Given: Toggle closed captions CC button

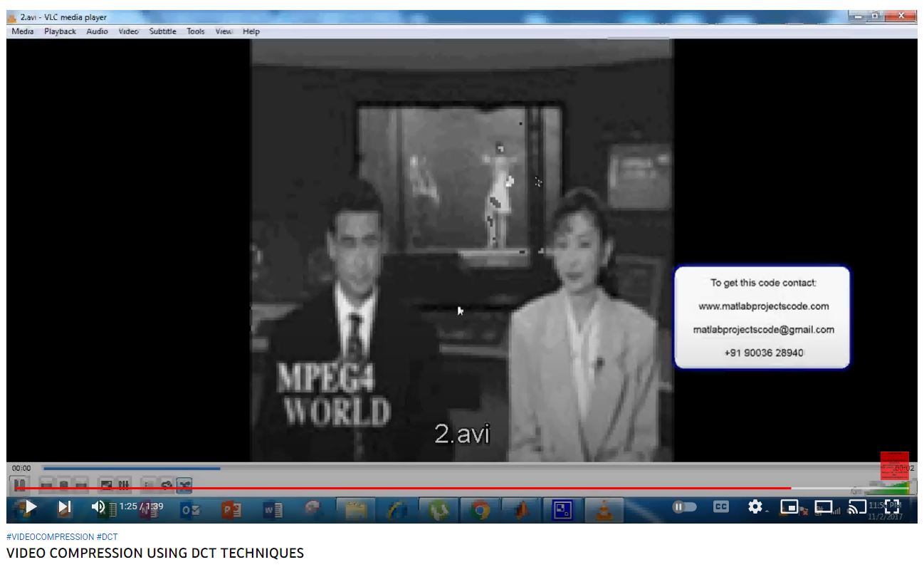Looking at the screenshot, I should (x=721, y=507).
